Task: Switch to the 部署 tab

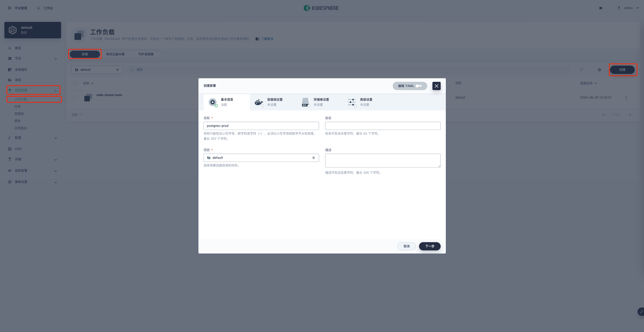Action: click(x=85, y=54)
